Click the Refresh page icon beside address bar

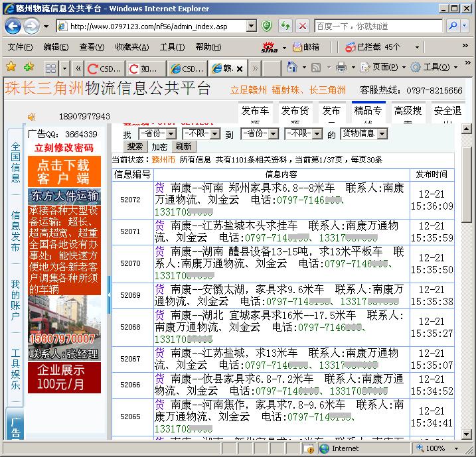pyautogui.click(x=285, y=26)
